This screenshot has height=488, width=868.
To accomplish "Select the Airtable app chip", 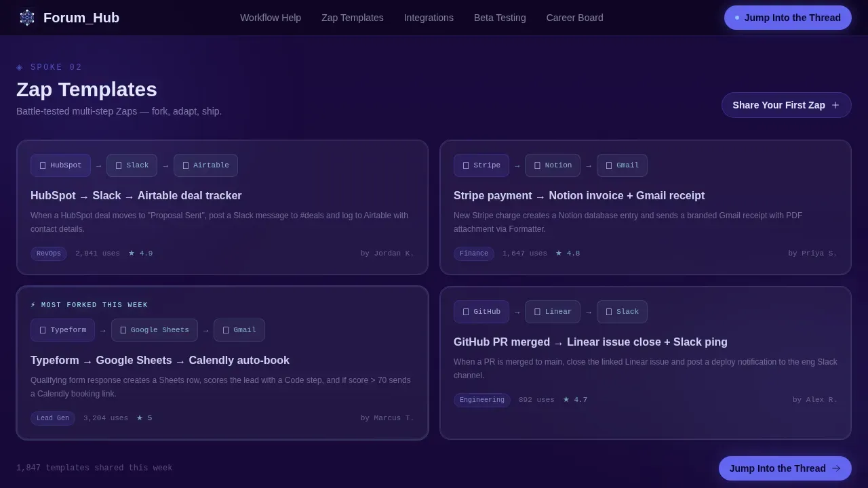I will click(205, 165).
